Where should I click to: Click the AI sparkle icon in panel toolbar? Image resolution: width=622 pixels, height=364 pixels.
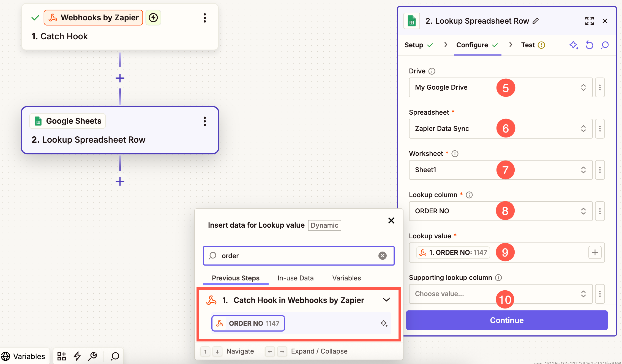tap(574, 45)
